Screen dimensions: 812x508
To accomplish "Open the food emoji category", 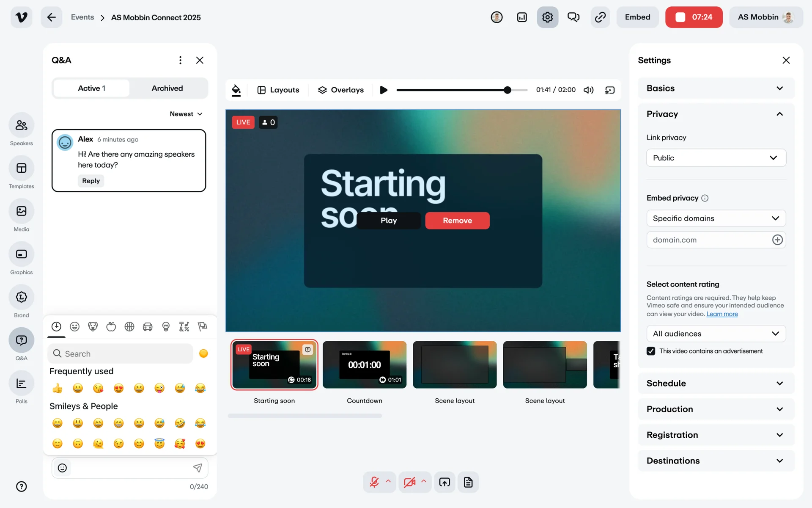I will (x=111, y=326).
